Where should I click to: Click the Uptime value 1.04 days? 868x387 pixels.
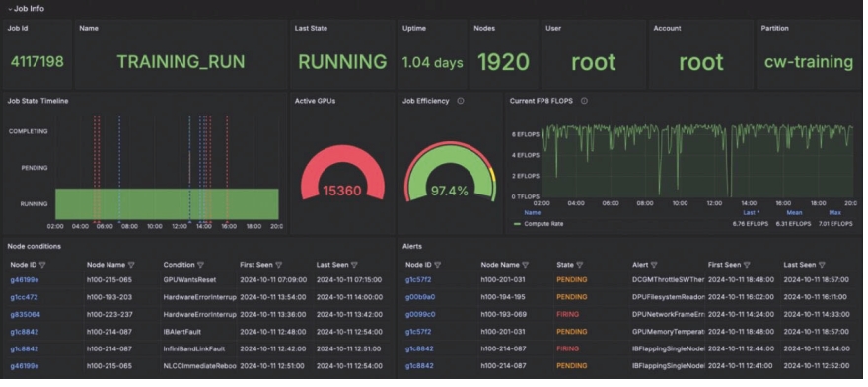point(432,63)
